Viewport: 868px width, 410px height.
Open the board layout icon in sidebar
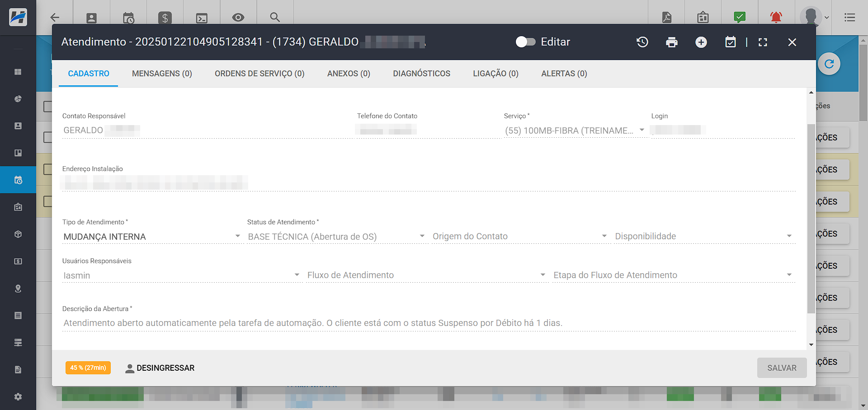pyautogui.click(x=18, y=153)
